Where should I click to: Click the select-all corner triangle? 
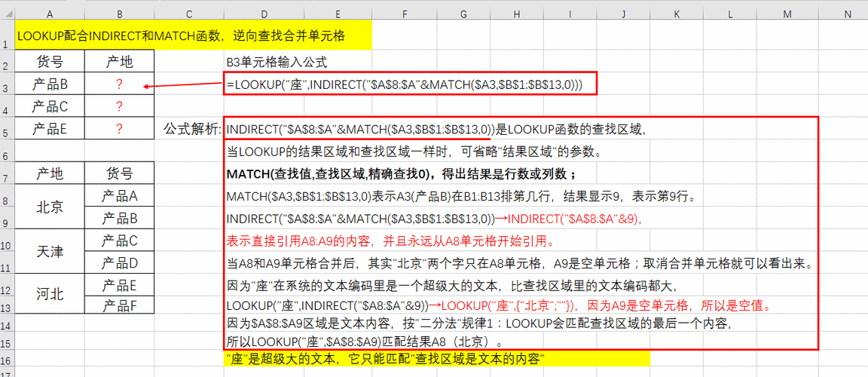[x=7, y=14]
